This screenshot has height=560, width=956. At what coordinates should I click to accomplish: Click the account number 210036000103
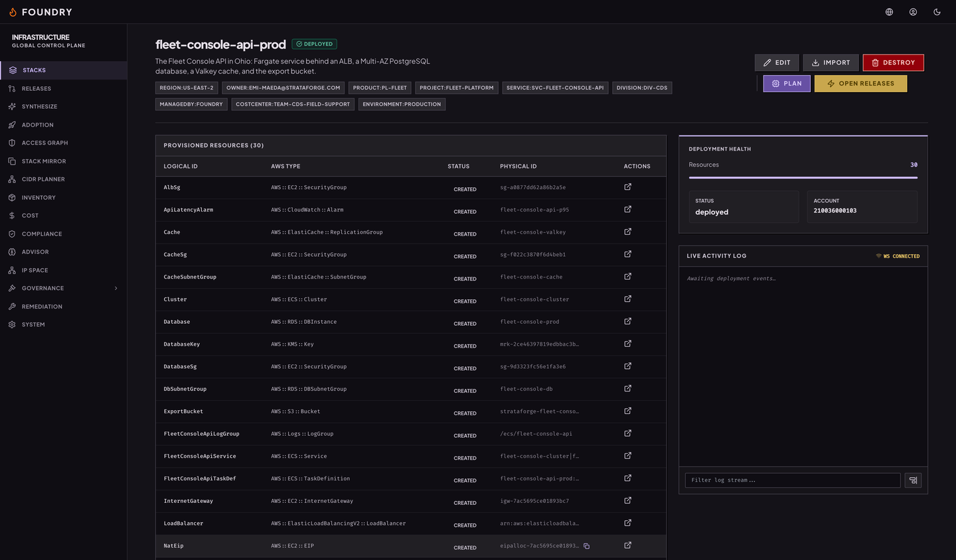click(x=835, y=211)
